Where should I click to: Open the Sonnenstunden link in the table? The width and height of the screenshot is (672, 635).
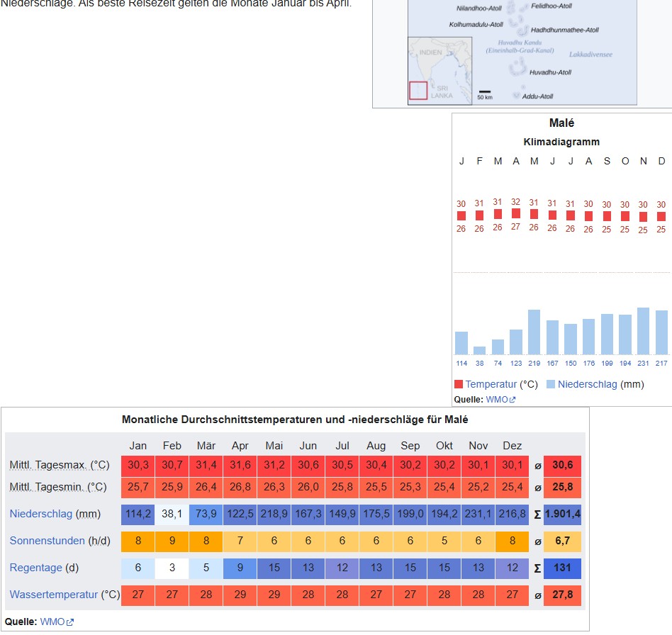47,541
